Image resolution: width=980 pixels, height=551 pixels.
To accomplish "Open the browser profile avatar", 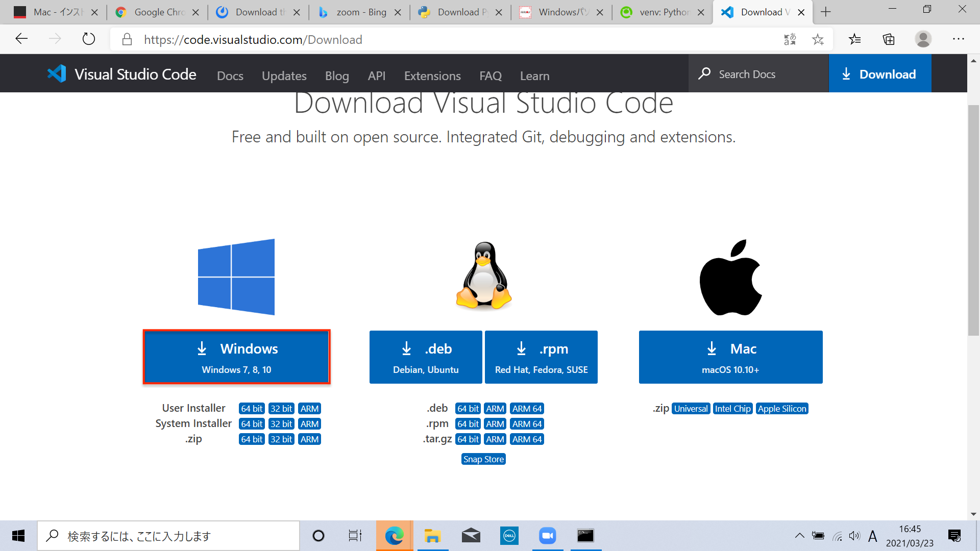I will pyautogui.click(x=923, y=39).
